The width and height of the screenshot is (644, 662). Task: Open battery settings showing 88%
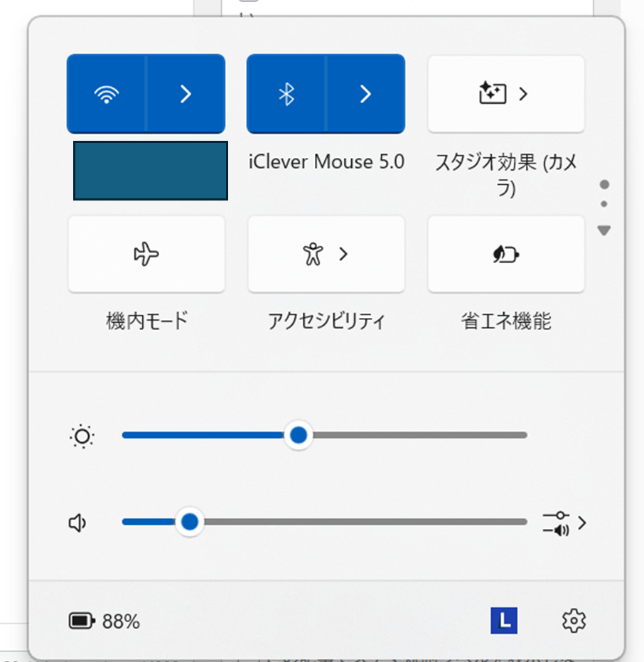(104, 621)
